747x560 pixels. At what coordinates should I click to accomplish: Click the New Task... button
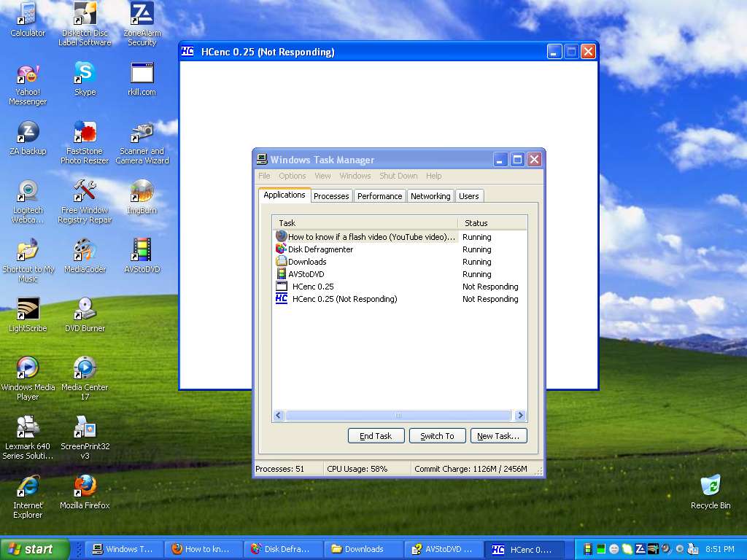(x=498, y=436)
